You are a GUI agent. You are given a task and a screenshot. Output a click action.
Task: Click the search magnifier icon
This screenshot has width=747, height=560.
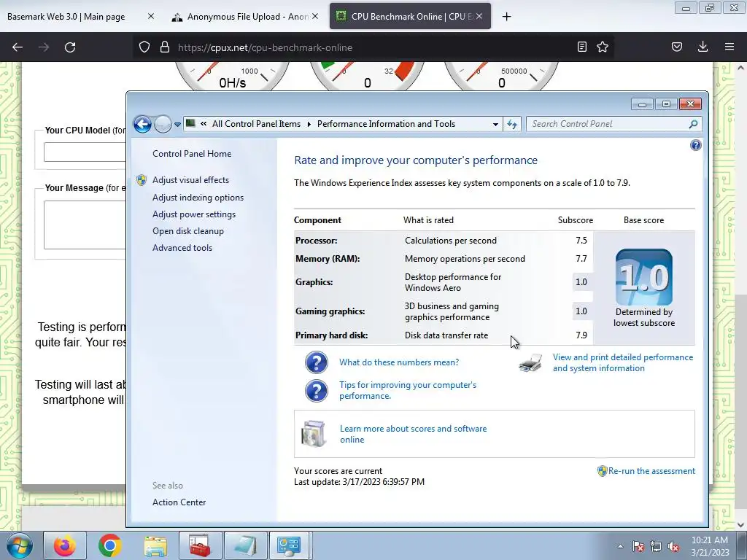[x=693, y=124]
